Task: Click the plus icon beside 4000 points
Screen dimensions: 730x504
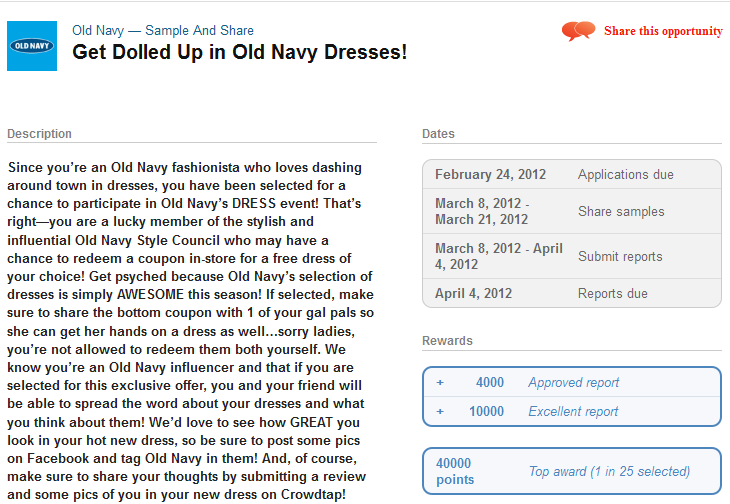Action: click(440, 383)
